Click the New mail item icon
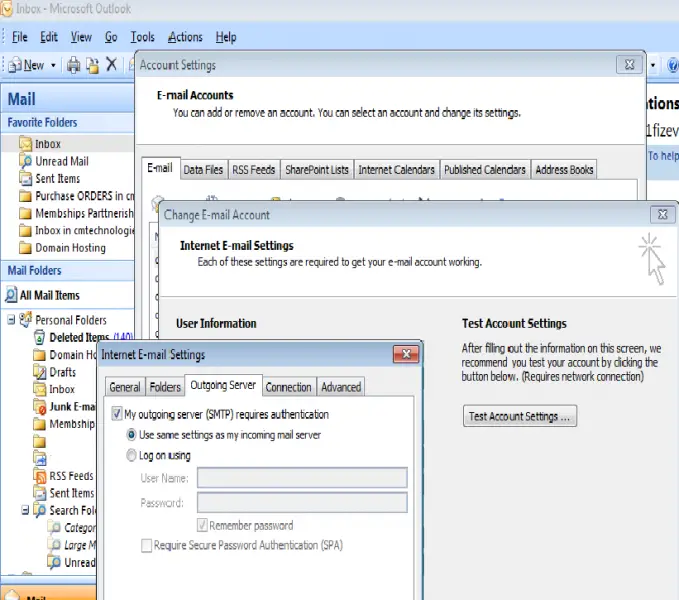679x600 pixels. coord(15,65)
